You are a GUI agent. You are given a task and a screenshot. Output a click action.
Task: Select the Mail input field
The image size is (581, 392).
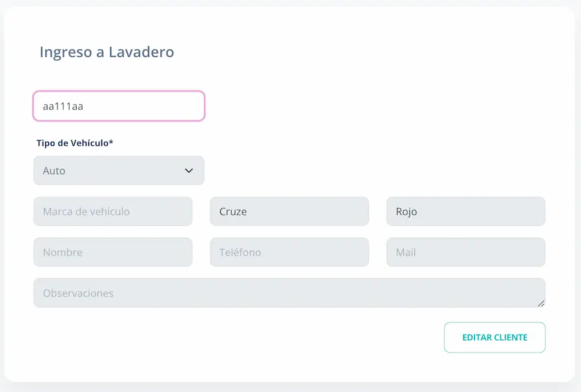pyautogui.click(x=465, y=252)
